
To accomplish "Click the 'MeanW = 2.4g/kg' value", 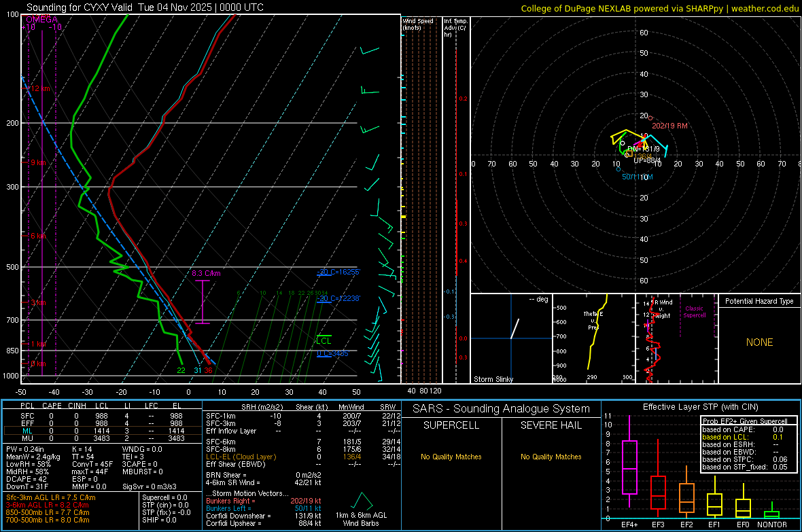I will tap(33, 457).
